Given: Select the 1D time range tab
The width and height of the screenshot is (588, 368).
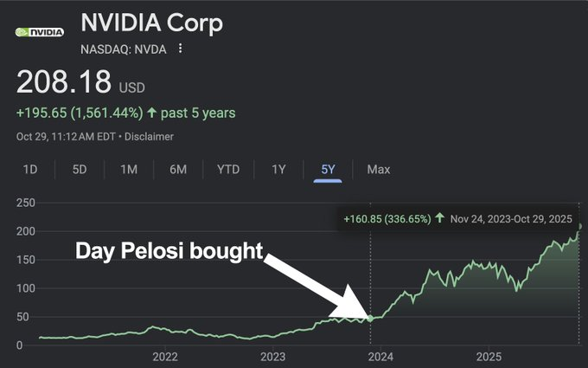Looking at the screenshot, I should pyautogui.click(x=30, y=170).
